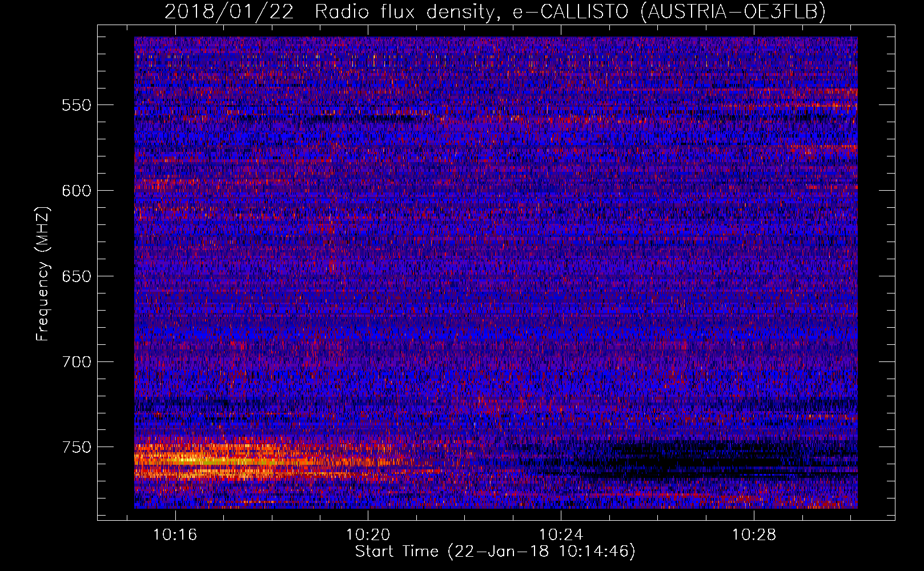Click the 10:28 time tick label

coord(754,534)
